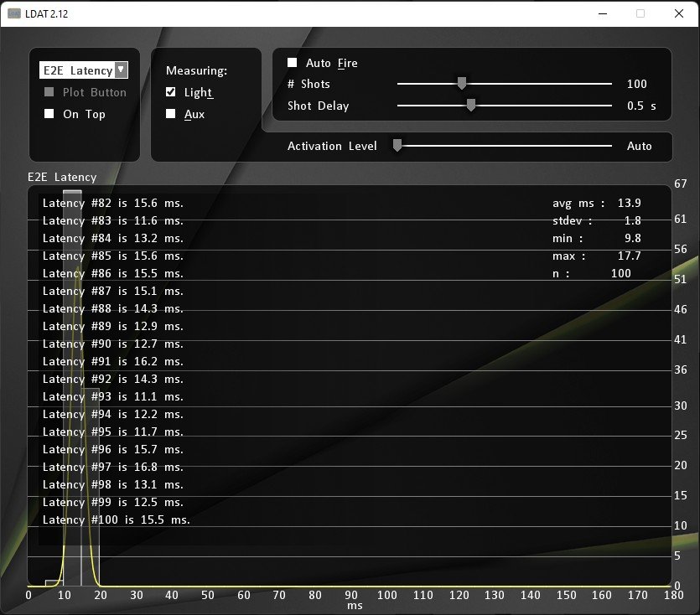Click the avg ms statistic value
Screen dimensions: 700x615
[x=627, y=202]
